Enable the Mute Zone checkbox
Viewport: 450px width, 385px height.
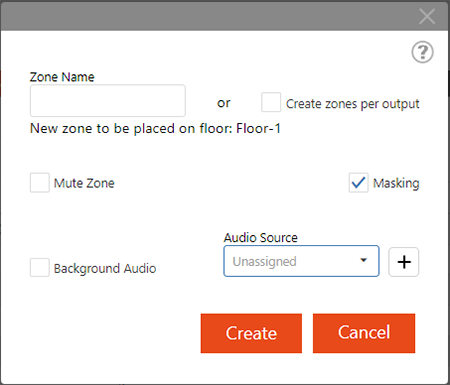point(40,183)
